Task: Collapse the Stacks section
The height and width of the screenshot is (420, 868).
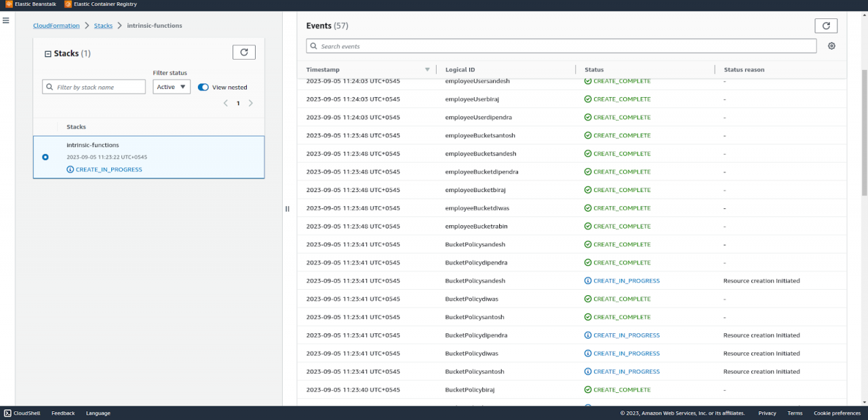Action: [47, 52]
